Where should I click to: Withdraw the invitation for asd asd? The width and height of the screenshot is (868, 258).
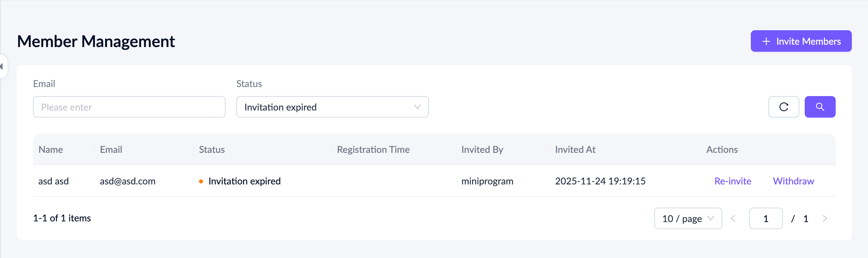(x=793, y=181)
